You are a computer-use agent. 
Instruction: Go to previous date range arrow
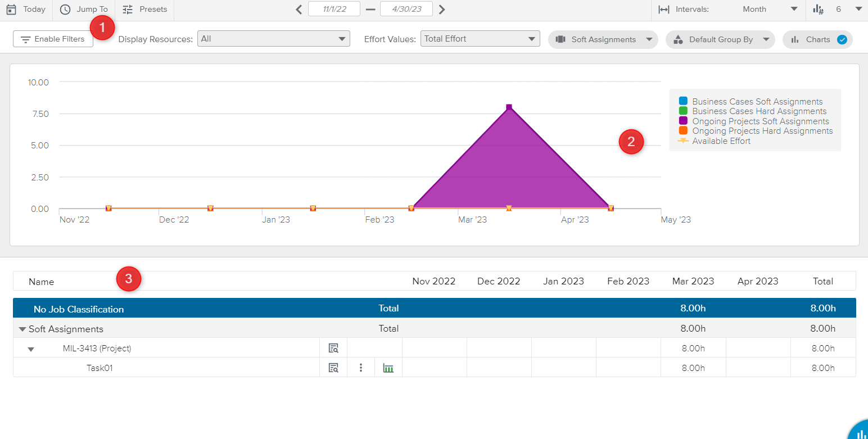coord(299,10)
